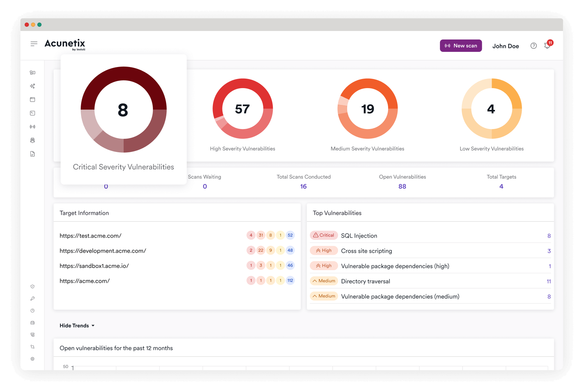Open the browser window targets icon in sidebar
The width and height of the screenshot is (583, 392).
click(32, 100)
